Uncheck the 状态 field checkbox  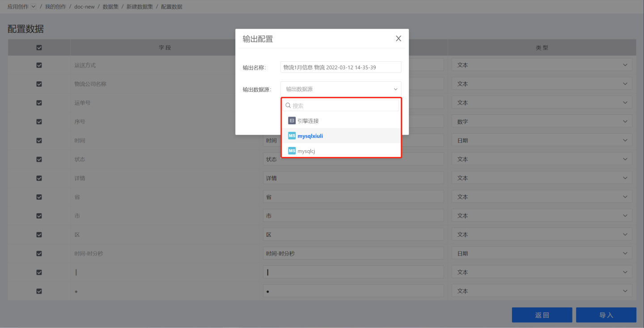point(39,159)
